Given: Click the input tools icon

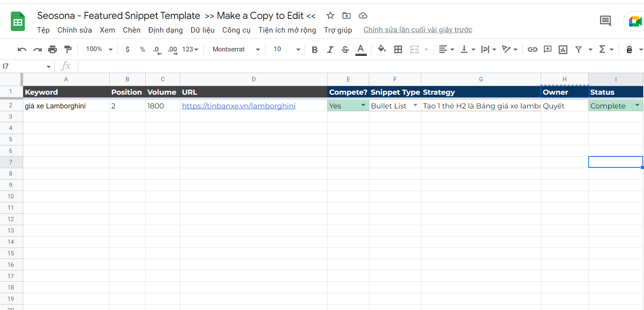Looking at the screenshot, I should (629, 50).
